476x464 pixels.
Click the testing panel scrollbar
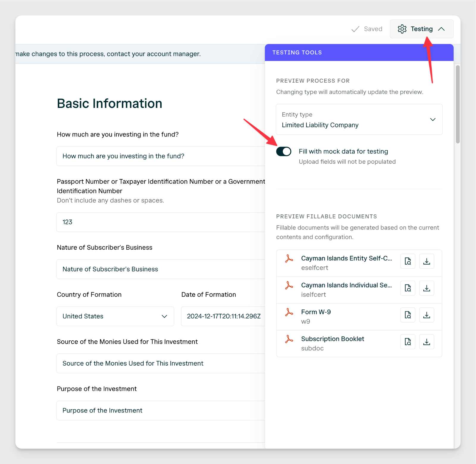(x=458, y=104)
